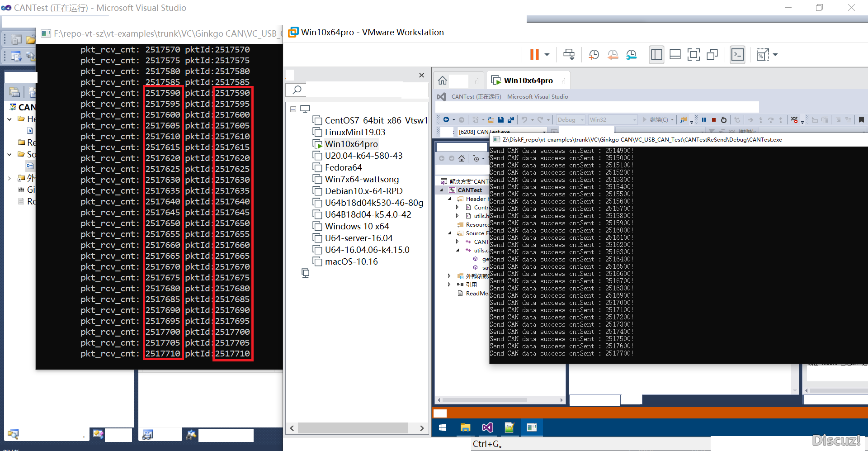Open console window on guest taskbar
Viewport: 868px width, 451px height.
coord(532,427)
